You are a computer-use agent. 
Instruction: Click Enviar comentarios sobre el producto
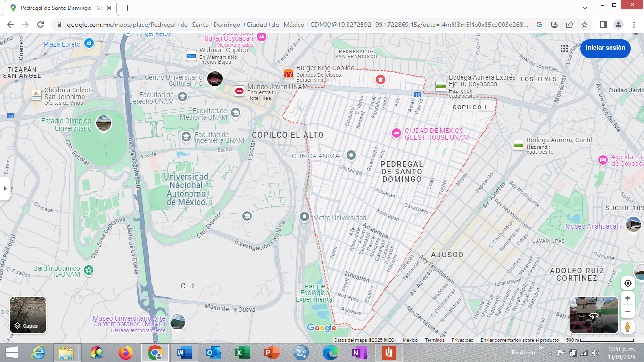pos(520,340)
